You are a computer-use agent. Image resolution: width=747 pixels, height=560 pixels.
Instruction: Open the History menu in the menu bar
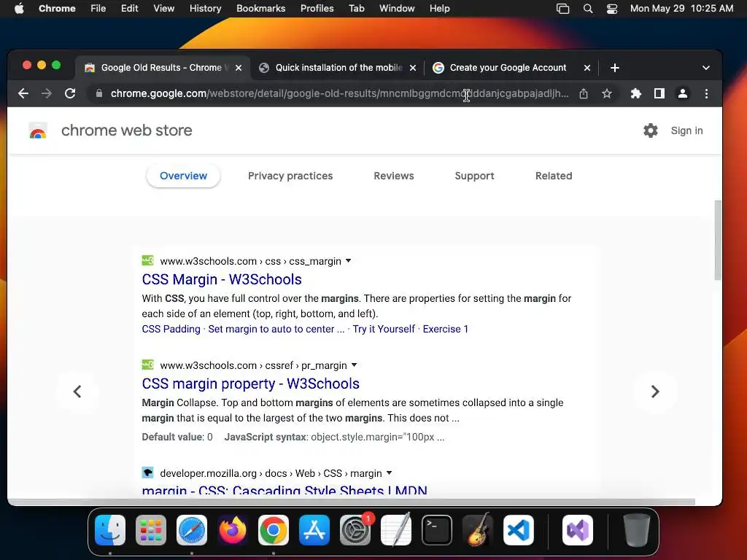tap(205, 9)
